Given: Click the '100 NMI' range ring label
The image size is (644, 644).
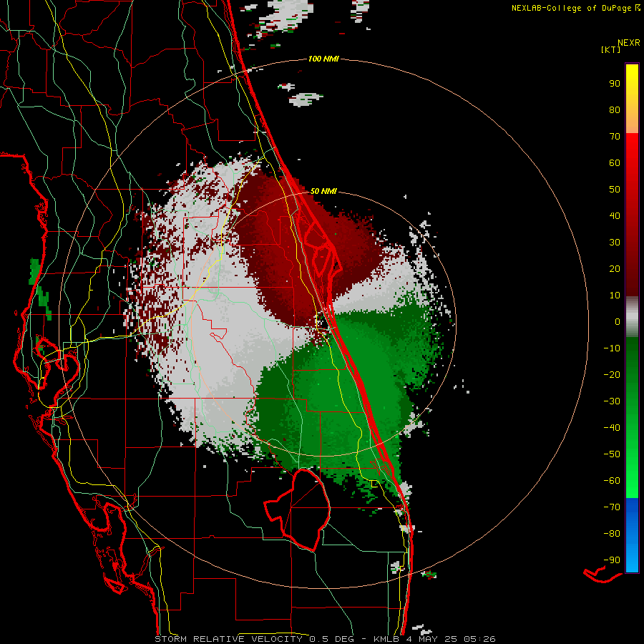Looking at the screenshot, I should click(323, 59).
